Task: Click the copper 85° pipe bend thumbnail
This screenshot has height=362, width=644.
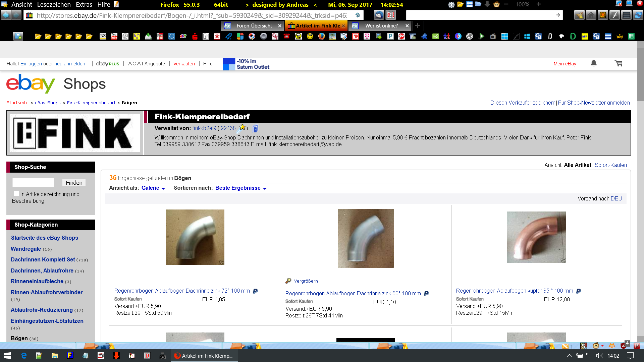Action: tap(536, 237)
